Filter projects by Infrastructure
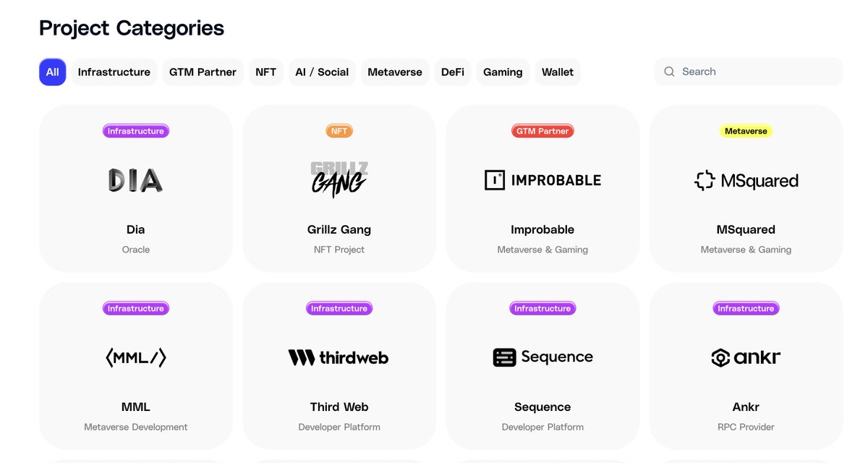This screenshot has height=463, width=868. 114,72
